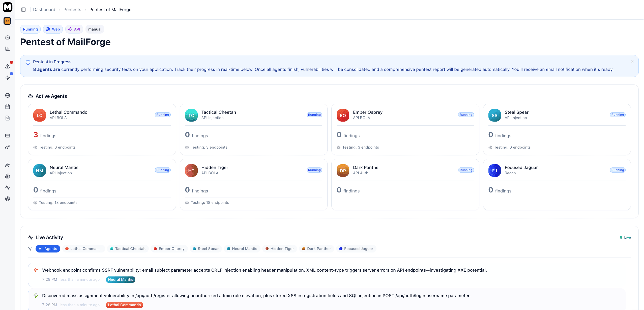Click the warning triangle alerts icon
This screenshot has height=310, width=644.
click(8, 66)
